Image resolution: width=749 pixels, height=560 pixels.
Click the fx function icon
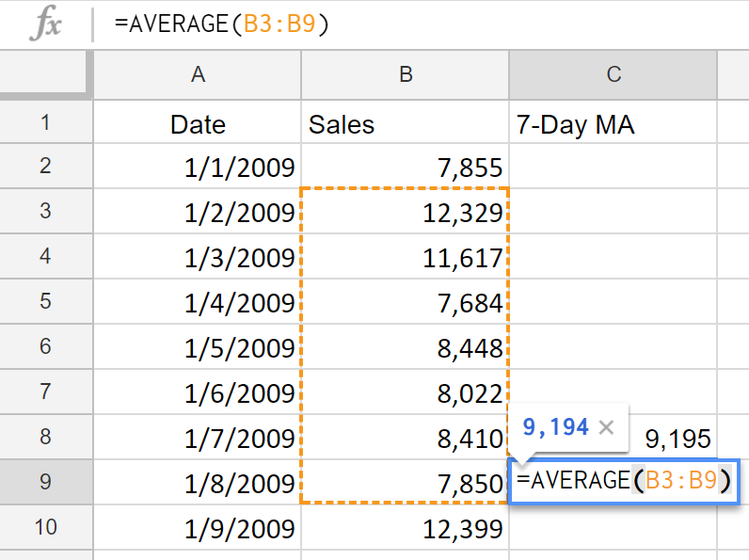pyautogui.click(x=45, y=24)
